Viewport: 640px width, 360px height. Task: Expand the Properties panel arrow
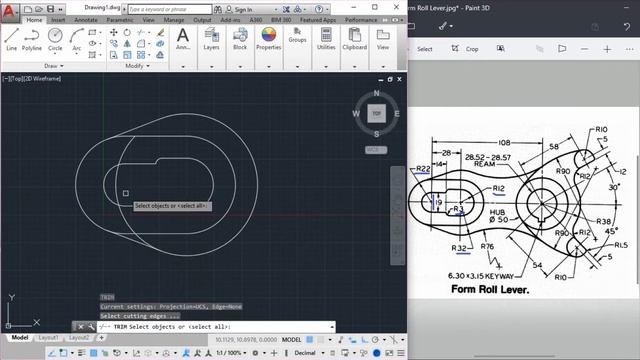point(269,66)
